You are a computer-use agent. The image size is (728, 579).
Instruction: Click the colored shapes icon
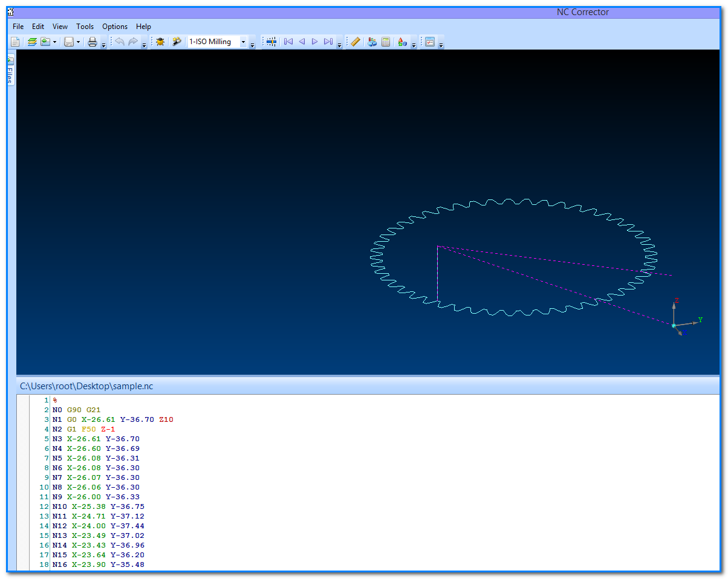[402, 42]
